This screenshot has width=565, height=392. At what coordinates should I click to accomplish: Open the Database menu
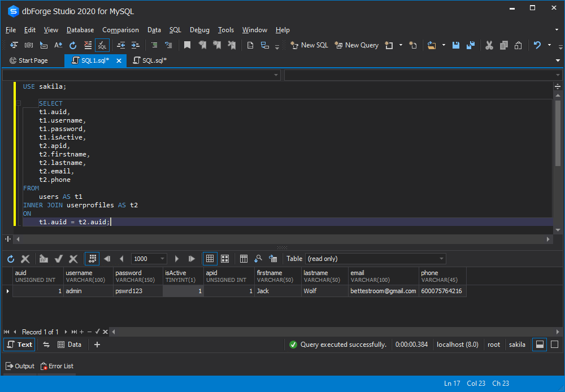point(80,30)
